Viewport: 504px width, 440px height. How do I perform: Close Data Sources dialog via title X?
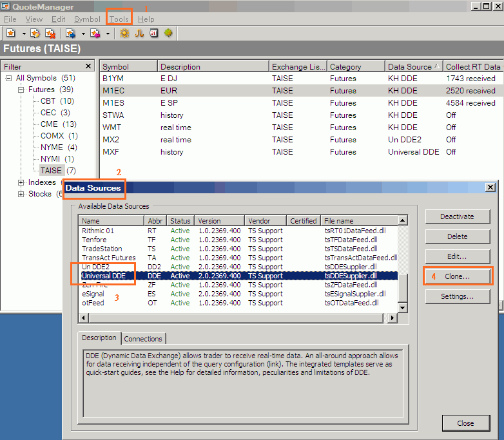point(490,187)
